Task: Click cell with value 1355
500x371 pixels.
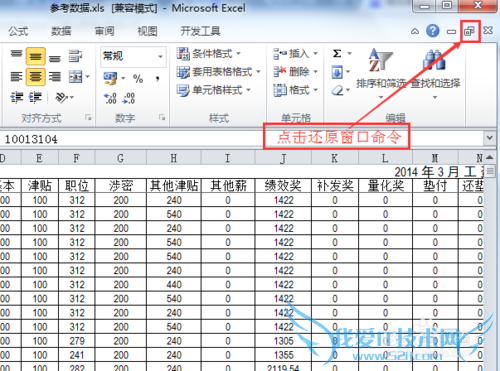Action: [283, 355]
